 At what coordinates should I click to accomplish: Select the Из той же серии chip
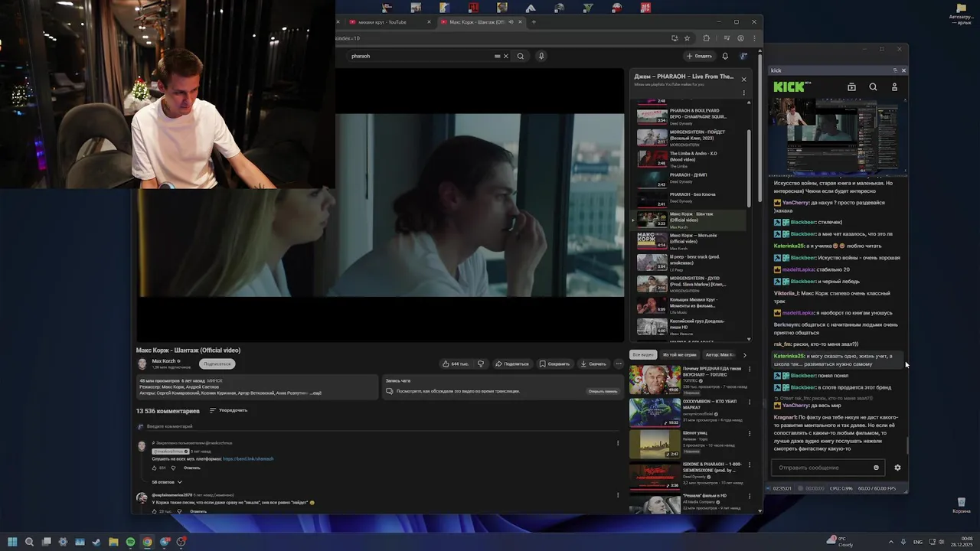(680, 354)
